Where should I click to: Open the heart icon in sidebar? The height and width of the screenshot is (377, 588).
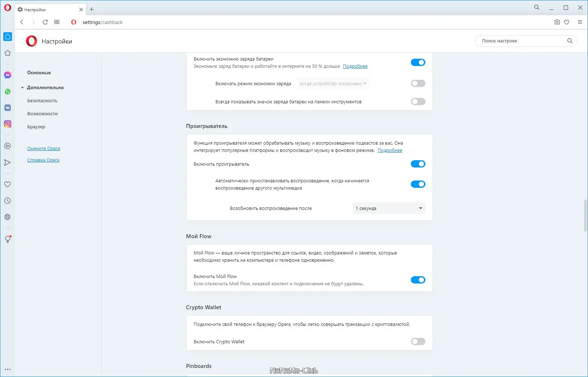pyautogui.click(x=8, y=184)
